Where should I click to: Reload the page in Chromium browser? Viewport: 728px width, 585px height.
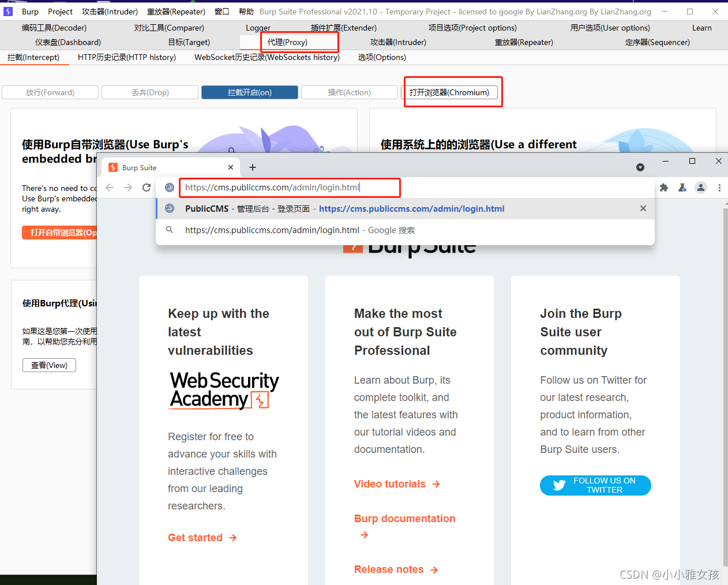point(147,187)
